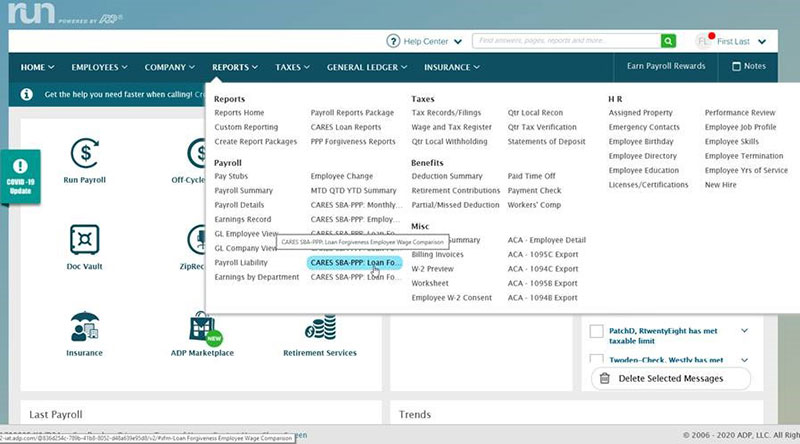
Task: Check the Twoden-Check, Westly message checkbox
Action: (x=596, y=358)
